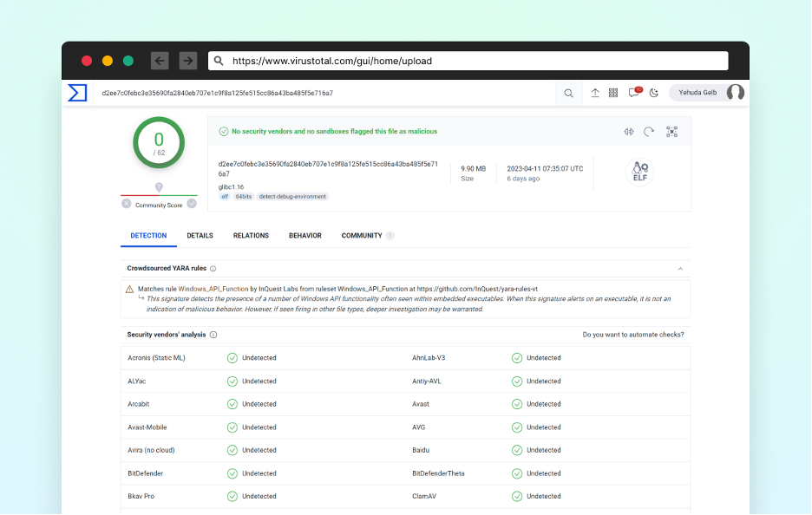The width and height of the screenshot is (812, 515).
Task: Click 'Do you want to automate checks?' link
Action: [632, 335]
